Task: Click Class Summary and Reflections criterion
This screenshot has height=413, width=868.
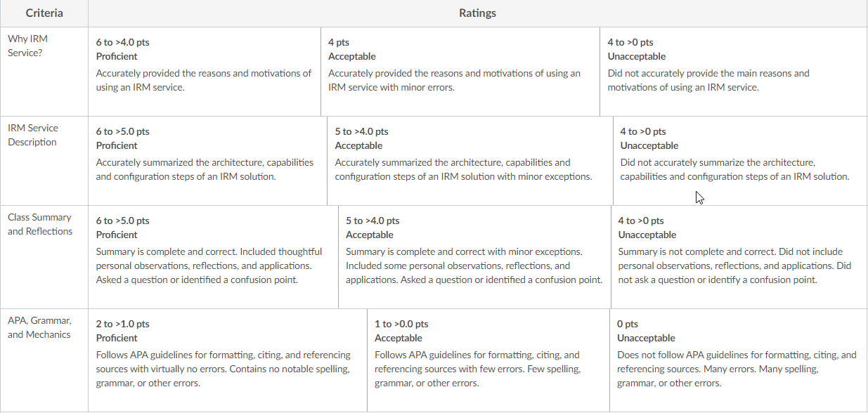Action: [x=44, y=257]
